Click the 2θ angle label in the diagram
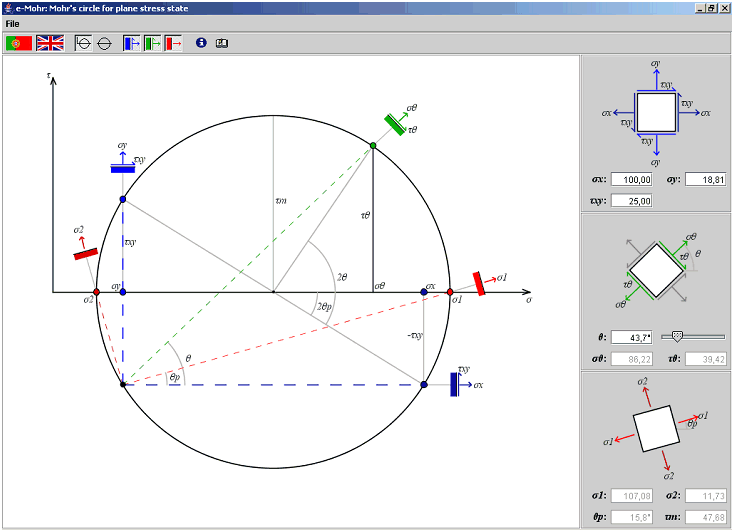Image resolution: width=735 pixels, height=530 pixels. (x=342, y=277)
